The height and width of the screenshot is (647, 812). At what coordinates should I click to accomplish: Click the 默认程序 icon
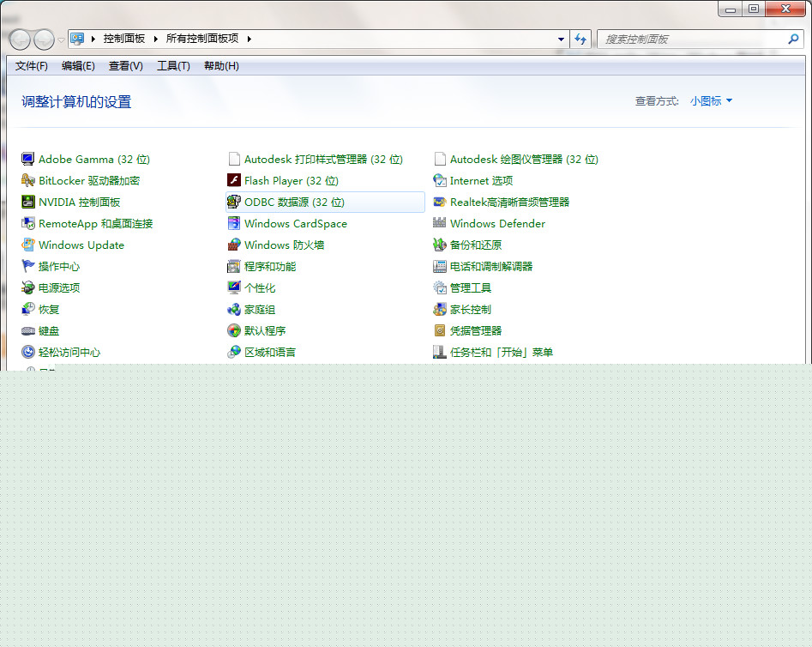[234, 330]
